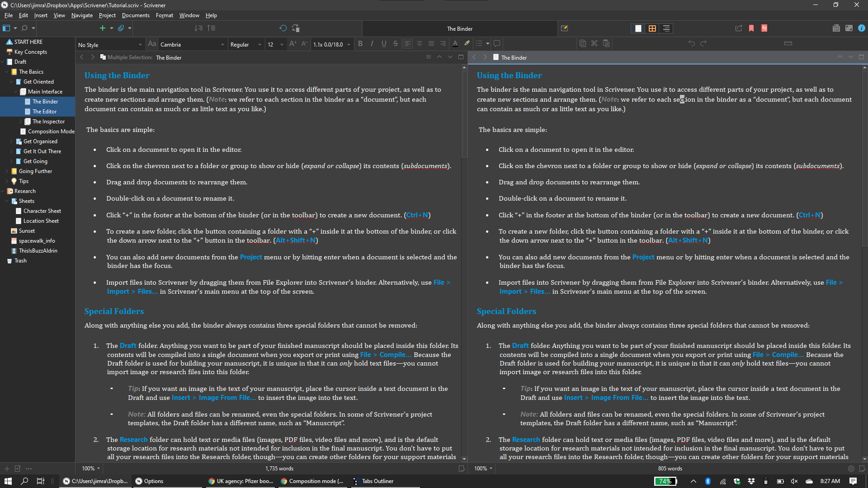Open the View layout icon dropdown arrow
Screen dimensions: 868x488
(15, 28)
